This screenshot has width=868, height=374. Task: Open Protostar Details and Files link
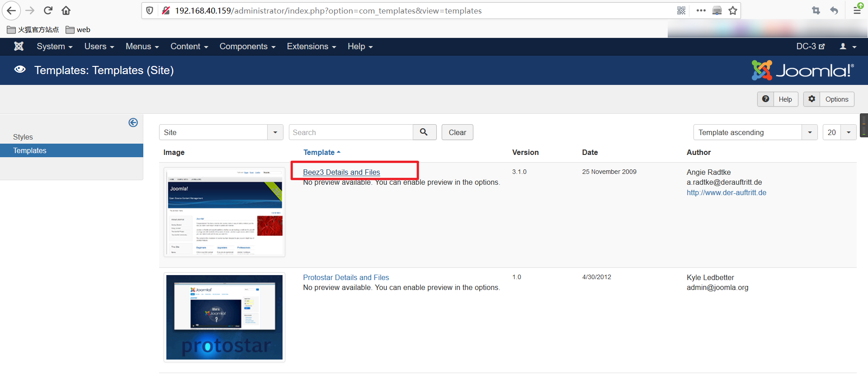346,277
